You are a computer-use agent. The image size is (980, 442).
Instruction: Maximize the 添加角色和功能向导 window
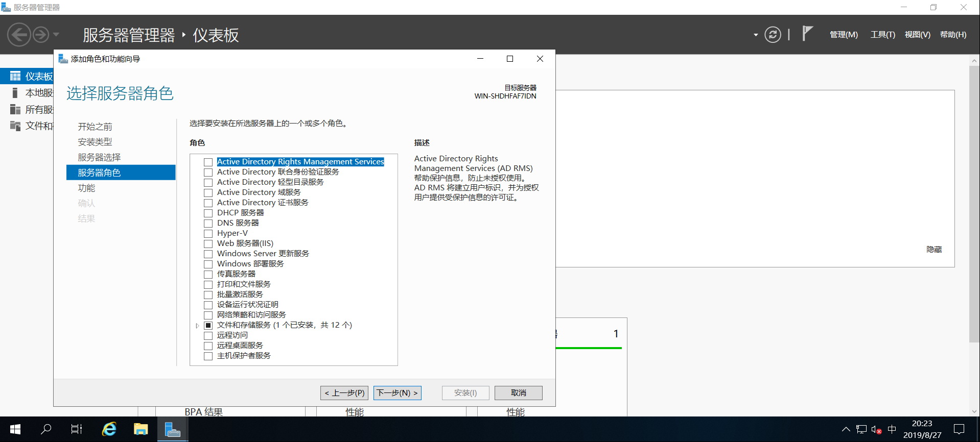509,59
